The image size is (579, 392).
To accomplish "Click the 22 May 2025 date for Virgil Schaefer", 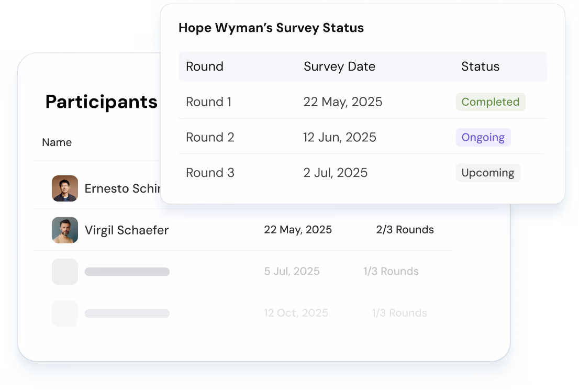I will [x=298, y=229].
